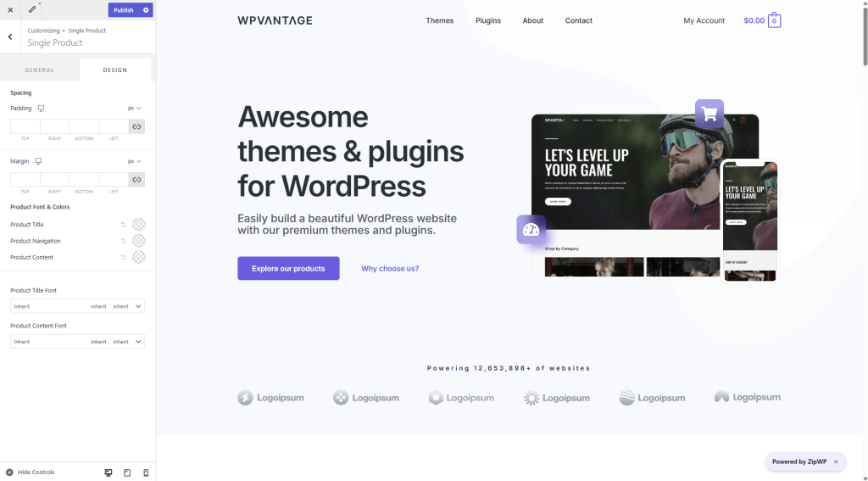Focus the Padding Left input field

pos(114,127)
